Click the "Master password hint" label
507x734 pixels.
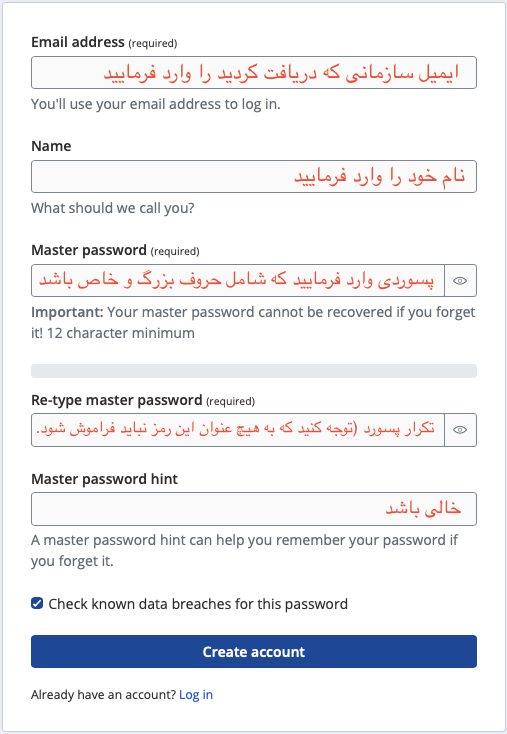click(104, 479)
